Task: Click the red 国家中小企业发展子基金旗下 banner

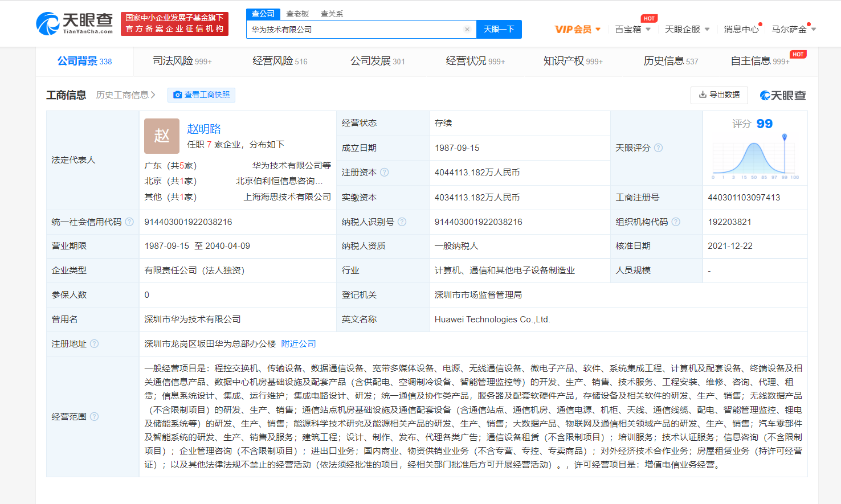Action: [x=174, y=23]
